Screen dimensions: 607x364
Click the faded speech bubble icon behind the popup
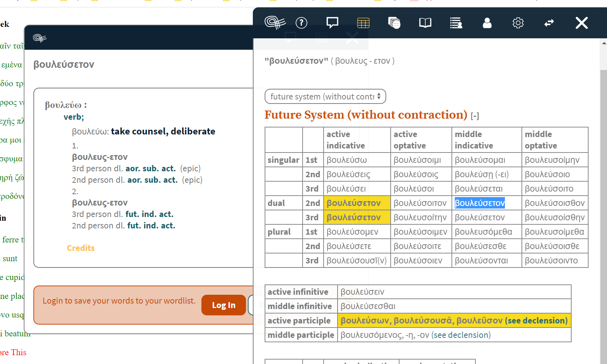(290, 37)
